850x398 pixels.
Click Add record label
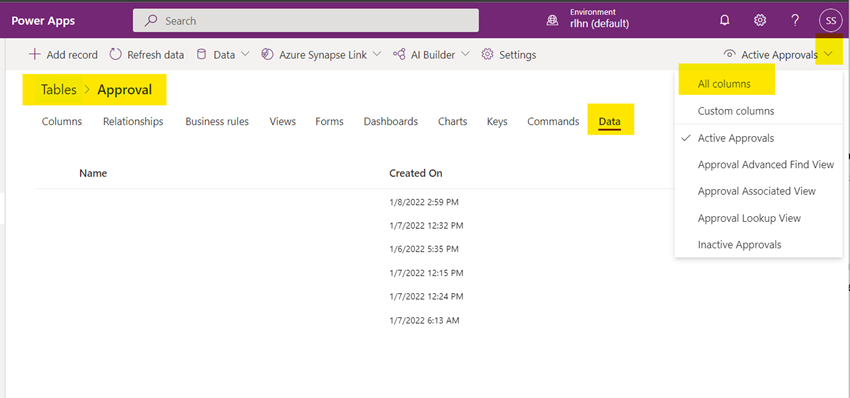[72, 55]
